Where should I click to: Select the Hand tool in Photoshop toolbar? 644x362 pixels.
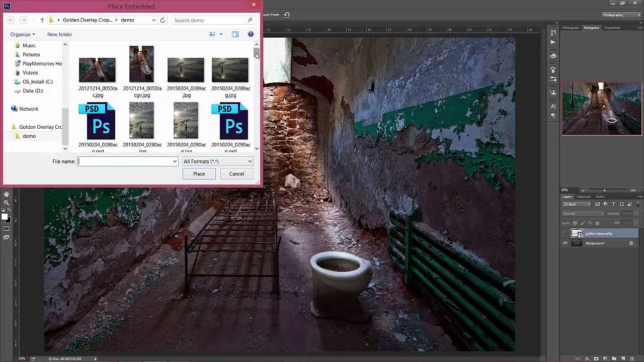click(x=6, y=194)
